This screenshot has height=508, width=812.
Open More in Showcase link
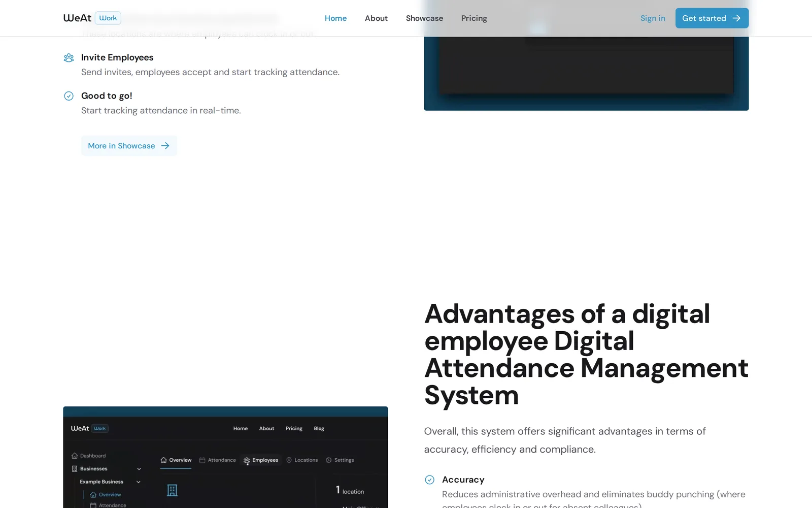click(129, 146)
